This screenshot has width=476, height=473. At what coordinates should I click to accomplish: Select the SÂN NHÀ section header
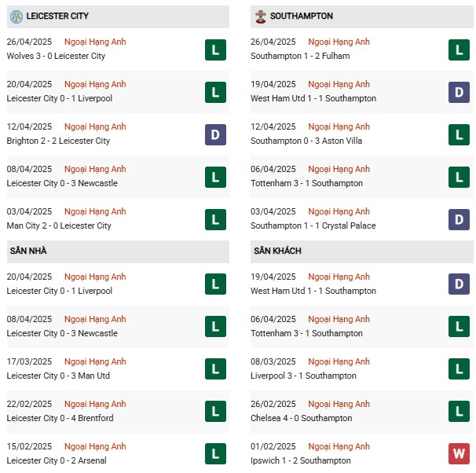click(118, 251)
